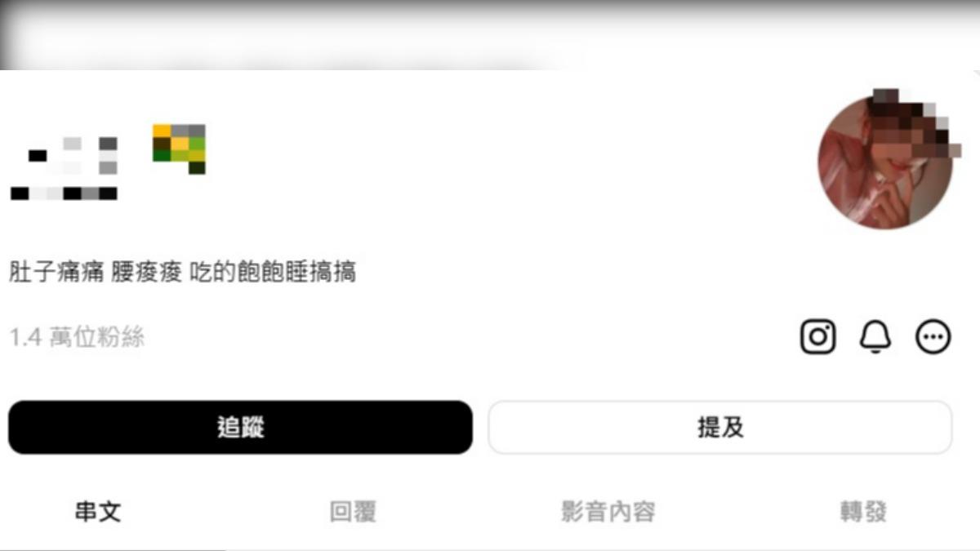View the circular profile picture
980x551 pixels.
[x=884, y=162]
